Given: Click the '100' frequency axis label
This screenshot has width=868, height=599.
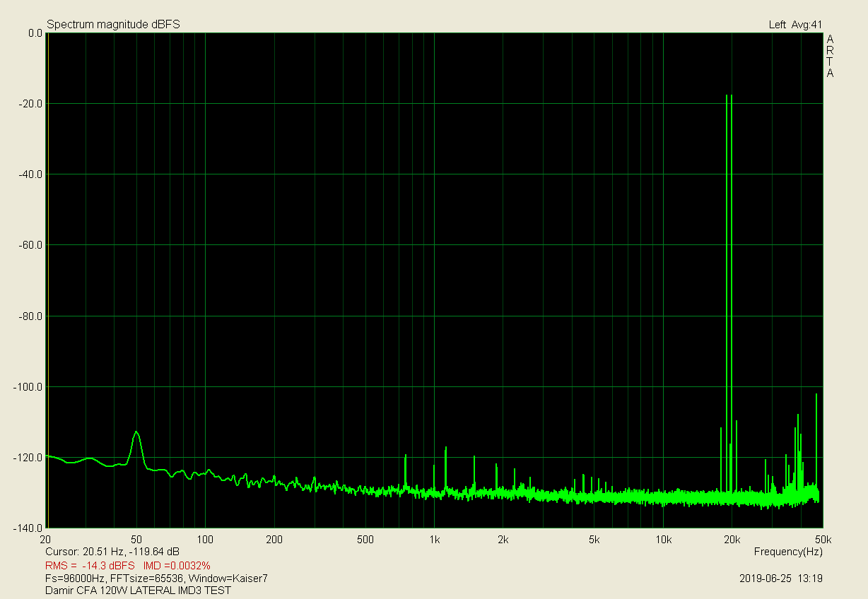Looking at the screenshot, I should click(205, 540).
